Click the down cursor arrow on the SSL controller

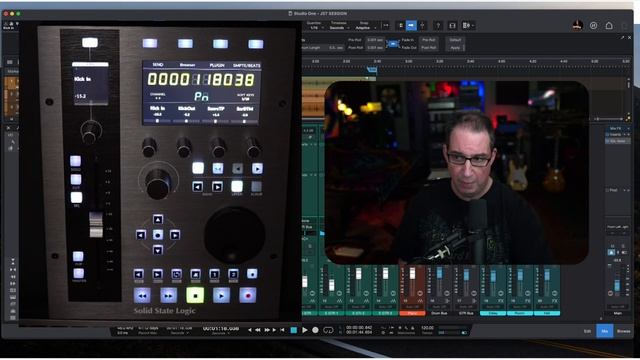click(x=158, y=250)
